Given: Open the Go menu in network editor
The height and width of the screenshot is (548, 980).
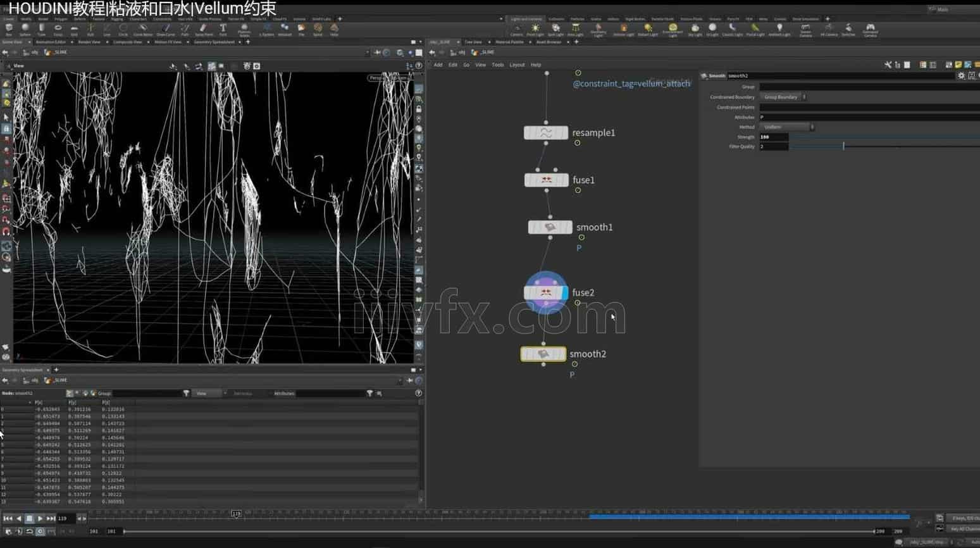Looking at the screenshot, I should [466, 65].
